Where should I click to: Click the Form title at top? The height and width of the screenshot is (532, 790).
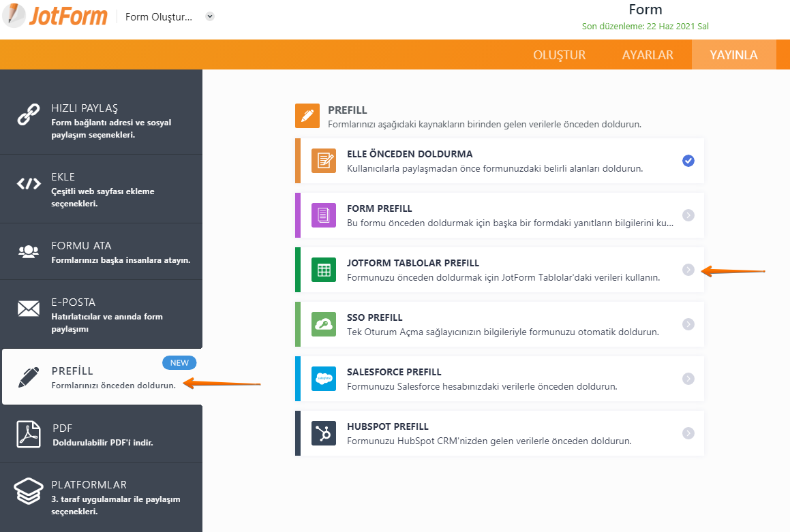[x=645, y=10]
